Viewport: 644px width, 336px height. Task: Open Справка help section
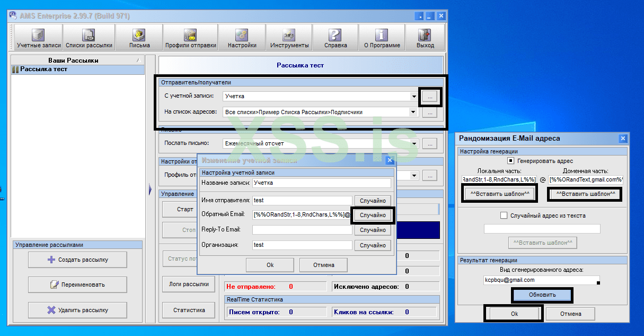[335, 37]
